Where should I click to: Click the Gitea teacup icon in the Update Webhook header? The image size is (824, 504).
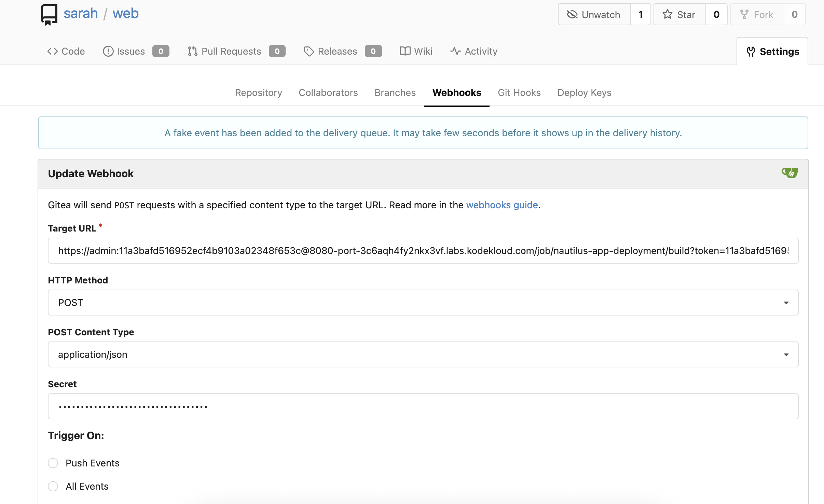click(789, 173)
